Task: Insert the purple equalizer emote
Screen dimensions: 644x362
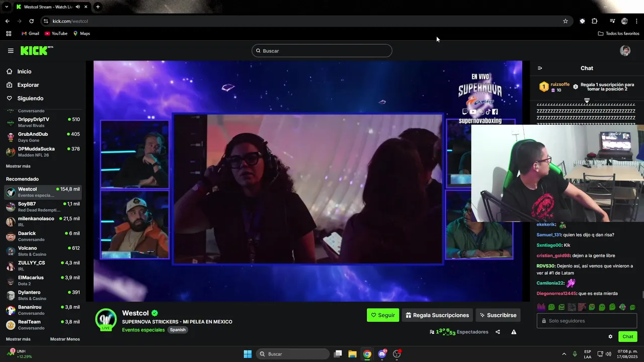Action: 541,307
